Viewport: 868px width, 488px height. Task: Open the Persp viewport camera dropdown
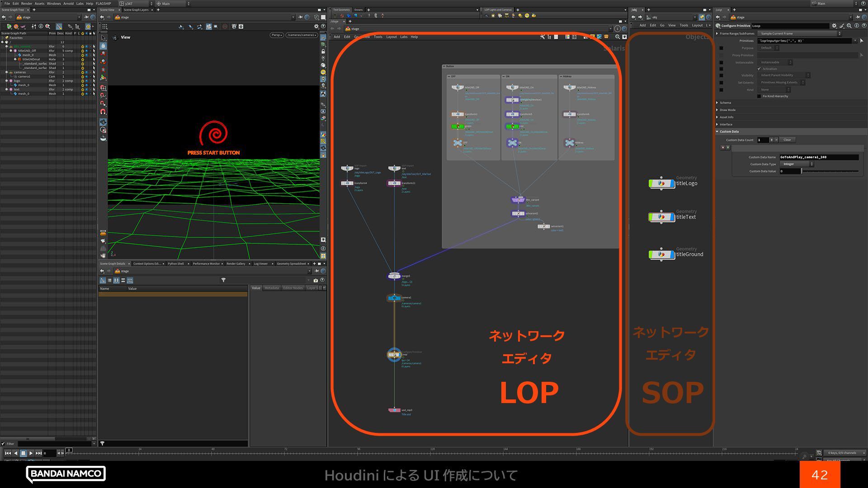tap(276, 35)
